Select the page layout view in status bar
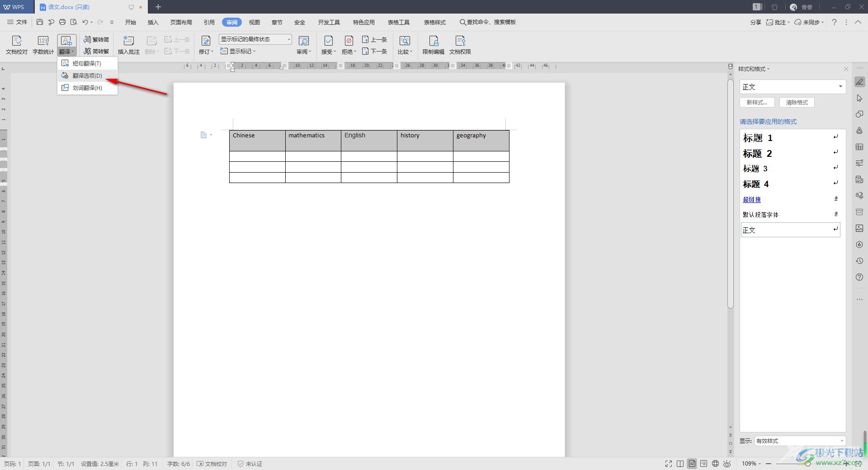 tap(692, 464)
